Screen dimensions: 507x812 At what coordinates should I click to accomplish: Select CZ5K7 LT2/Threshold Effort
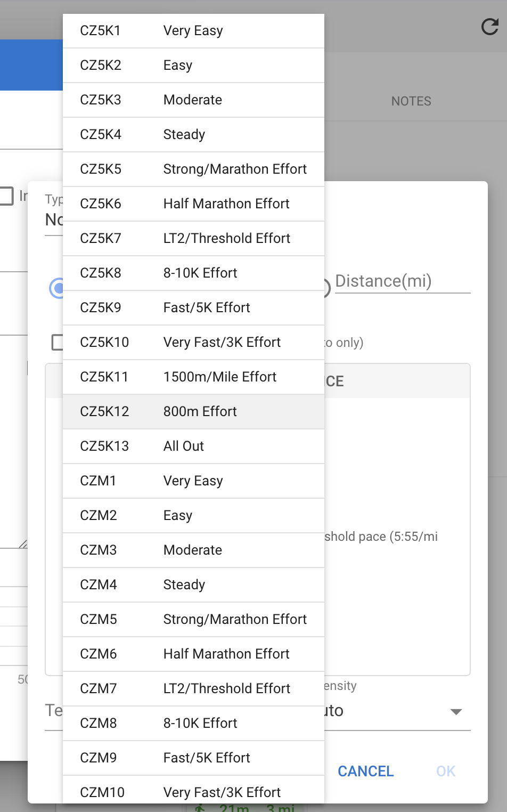click(x=193, y=239)
